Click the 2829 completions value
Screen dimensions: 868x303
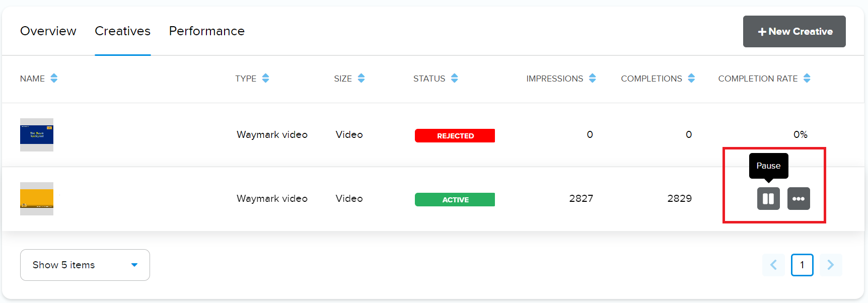(680, 198)
